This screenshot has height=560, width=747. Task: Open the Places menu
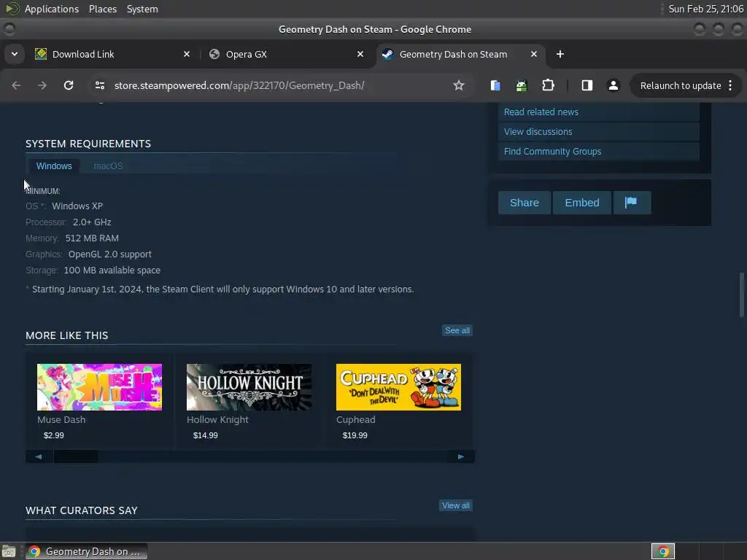pyautogui.click(x=103, y=9)
